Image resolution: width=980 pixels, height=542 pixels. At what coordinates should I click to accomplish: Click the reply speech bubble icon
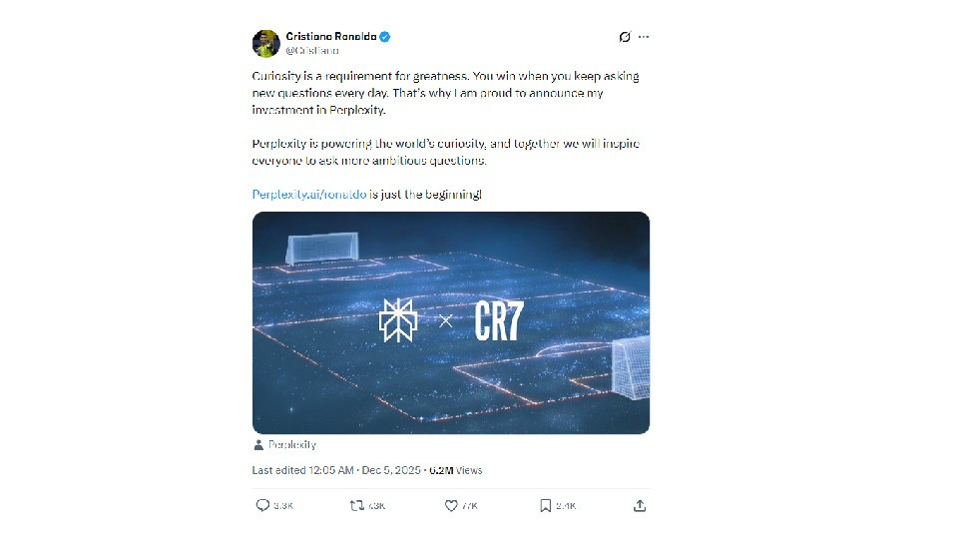(x=262, y=506)
